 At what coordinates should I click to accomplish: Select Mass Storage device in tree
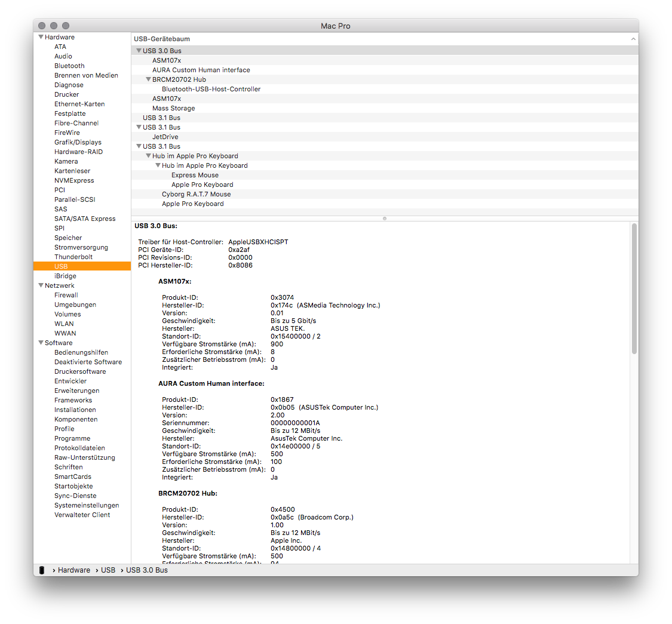174,108
